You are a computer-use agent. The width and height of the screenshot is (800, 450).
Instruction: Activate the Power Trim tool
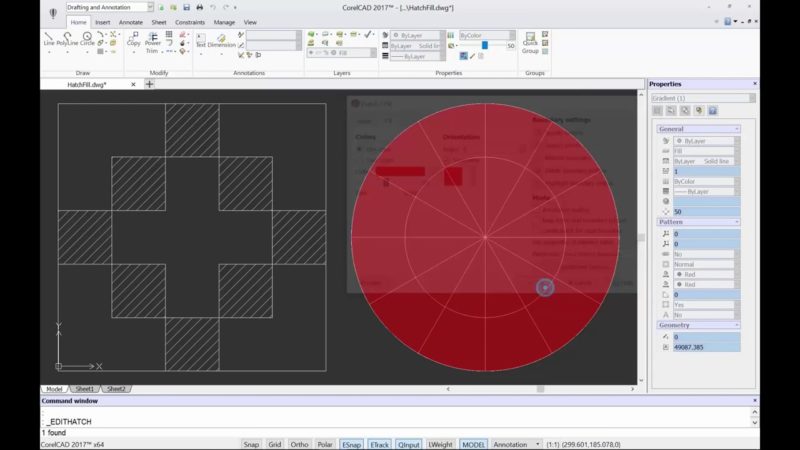tap(153, 40)
